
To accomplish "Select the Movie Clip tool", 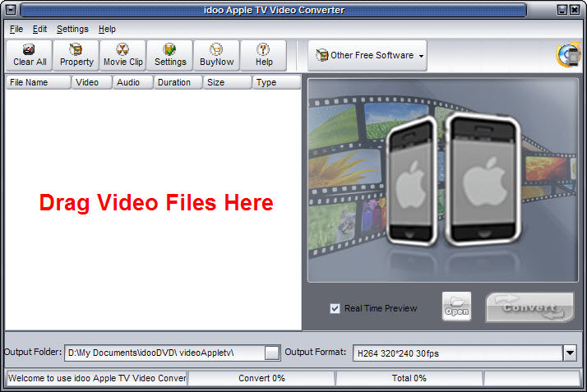I will 123,55.
